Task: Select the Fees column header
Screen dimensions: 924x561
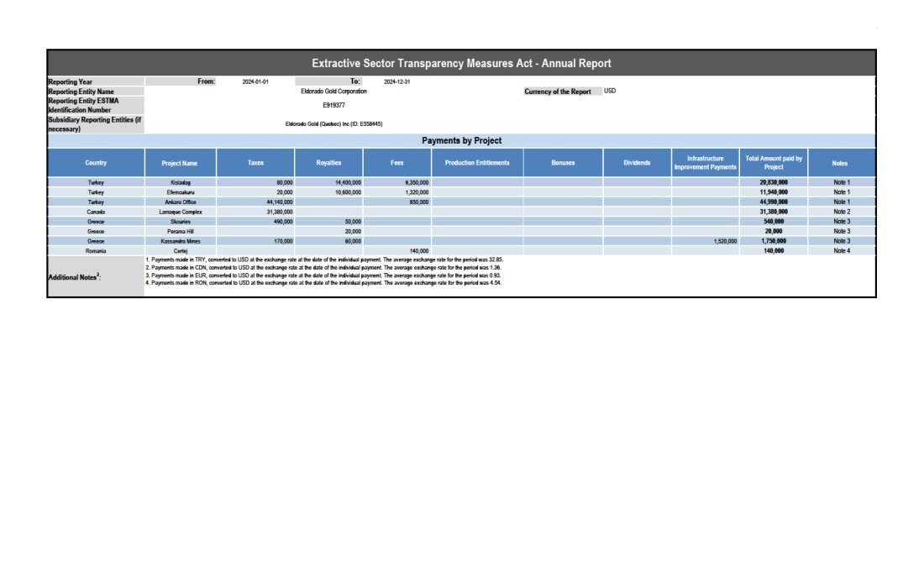Action: point(397,163)
